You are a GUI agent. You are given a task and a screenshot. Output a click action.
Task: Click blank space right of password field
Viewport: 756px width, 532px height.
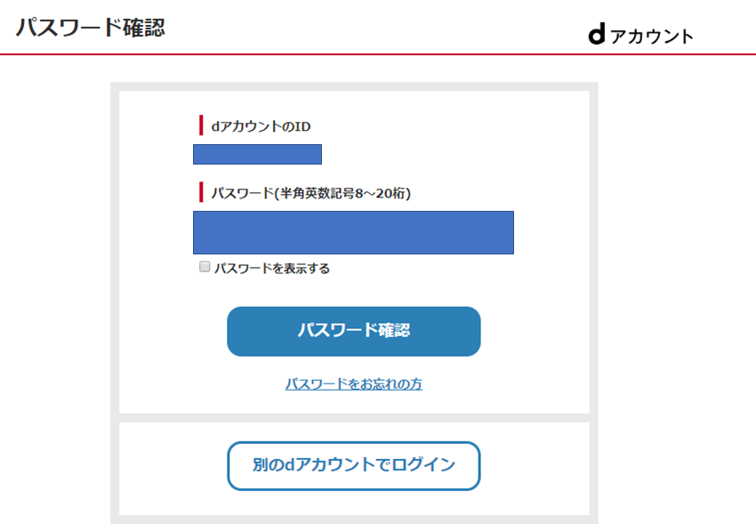click(551, 232)
